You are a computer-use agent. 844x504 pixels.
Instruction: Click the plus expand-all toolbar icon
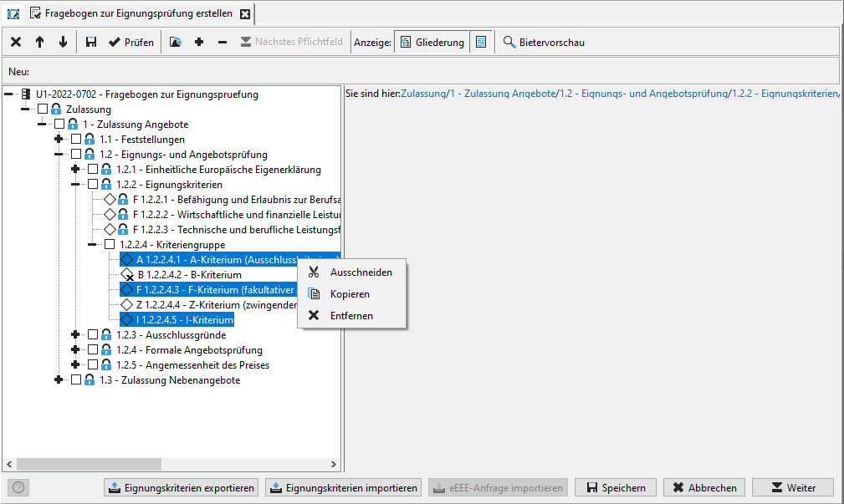(x=199, y=42)
